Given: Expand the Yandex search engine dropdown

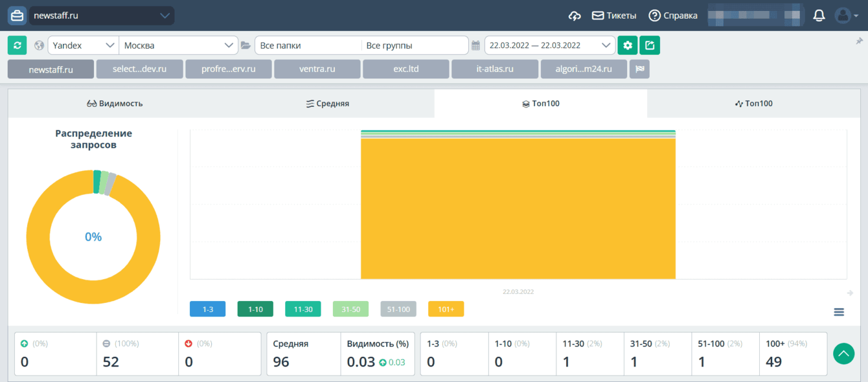Looking at the screenshot, I should click(83, 45).
